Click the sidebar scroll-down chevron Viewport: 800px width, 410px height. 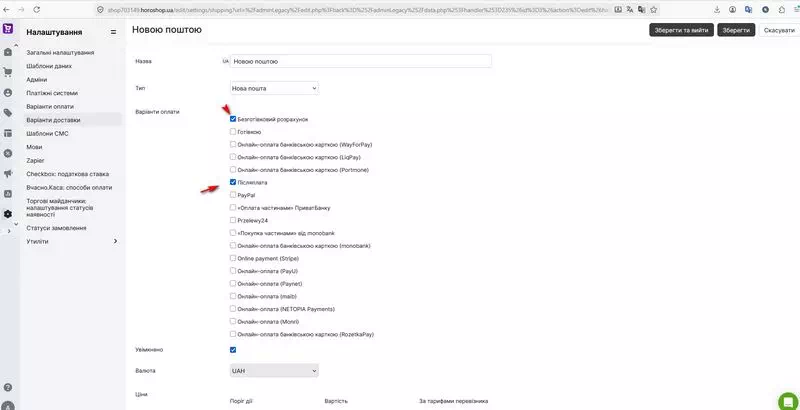(x=16, y=224)
